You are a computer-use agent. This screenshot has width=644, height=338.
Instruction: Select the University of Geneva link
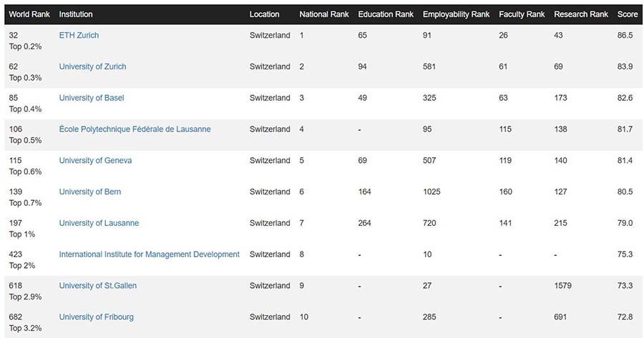click(95, 161)
